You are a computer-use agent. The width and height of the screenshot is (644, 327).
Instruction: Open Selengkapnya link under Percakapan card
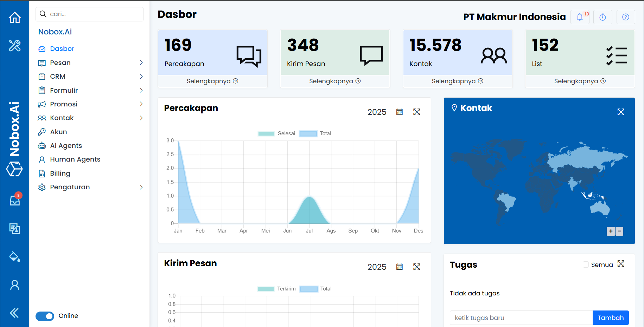click(x=212, y=81)
